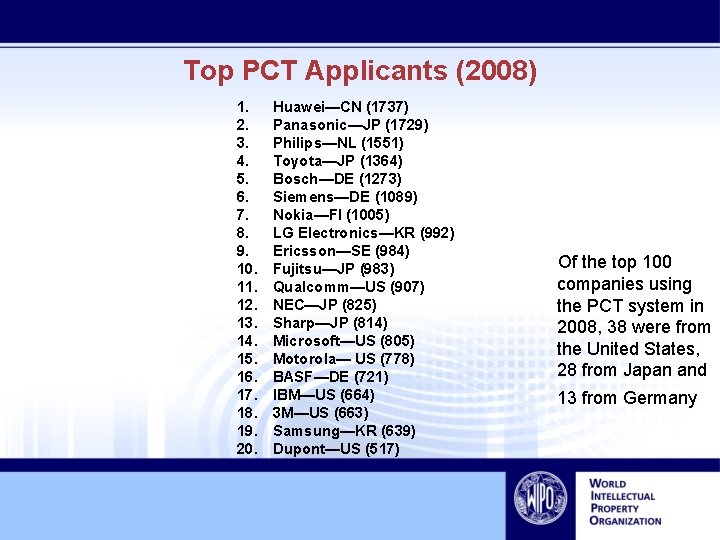Click the WIPO circular logo emblem
This screenshot has width=720, height=540.
point(540,498)
